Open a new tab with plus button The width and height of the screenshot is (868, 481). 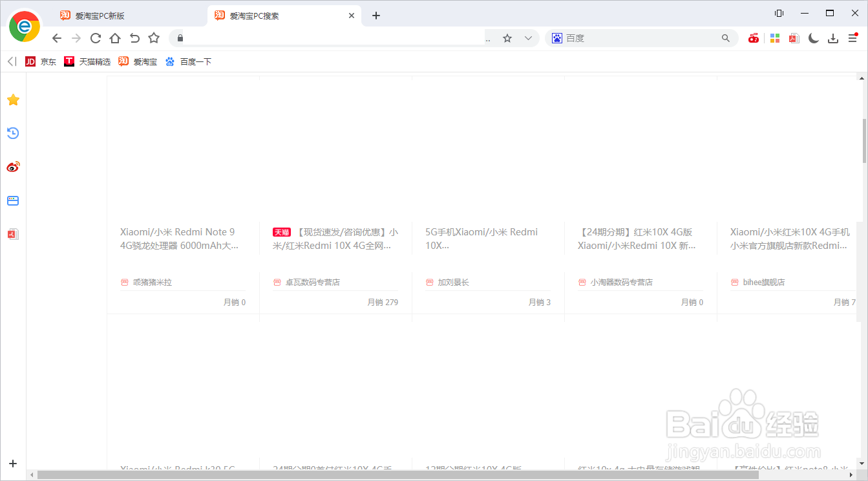coord(376,16)
